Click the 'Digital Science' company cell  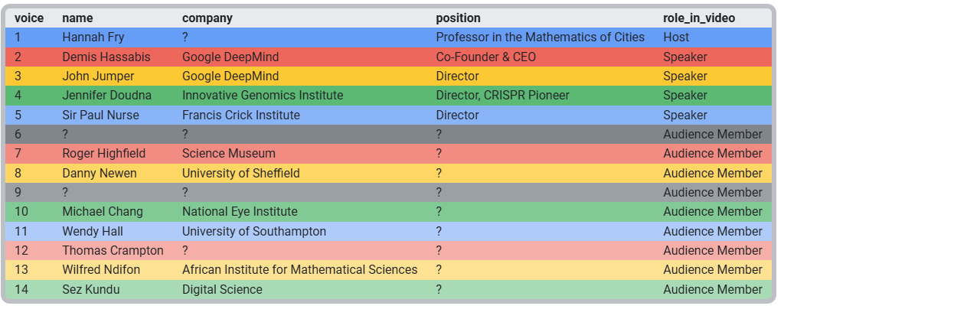222,289
